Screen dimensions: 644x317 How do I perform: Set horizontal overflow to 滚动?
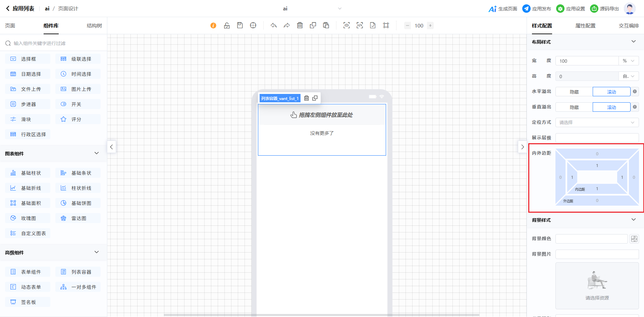[611, 92]
